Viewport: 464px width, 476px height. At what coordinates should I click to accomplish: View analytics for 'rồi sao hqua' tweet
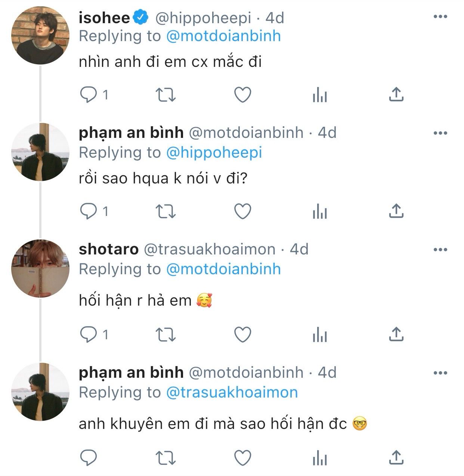click(319, 212)
